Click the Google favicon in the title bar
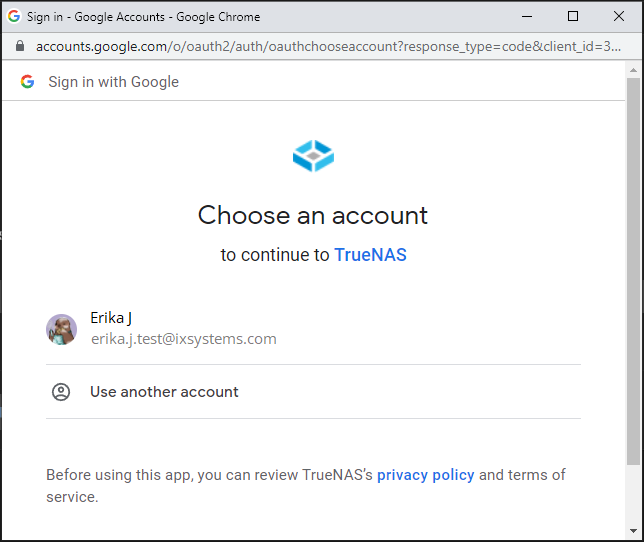644x542 pixels. 14,16
